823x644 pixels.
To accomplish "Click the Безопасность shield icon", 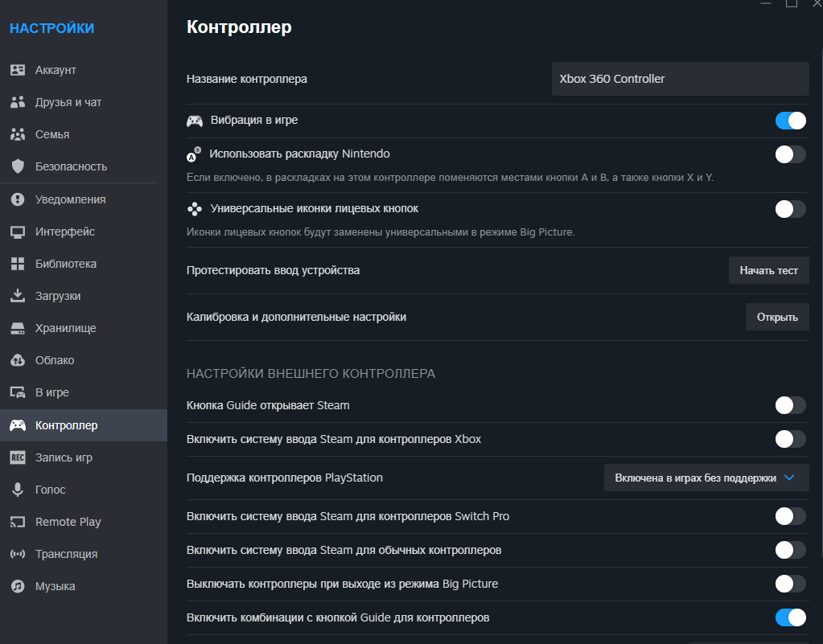I will (18, 166).
